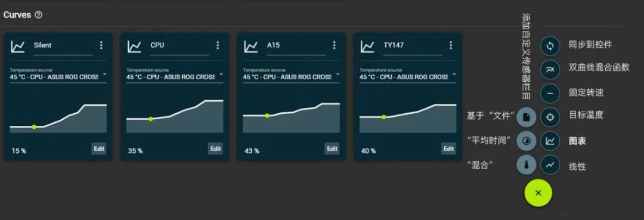
Task: Add a Mix (混合) sensor thermometer icon
Action: coord(527,165)
